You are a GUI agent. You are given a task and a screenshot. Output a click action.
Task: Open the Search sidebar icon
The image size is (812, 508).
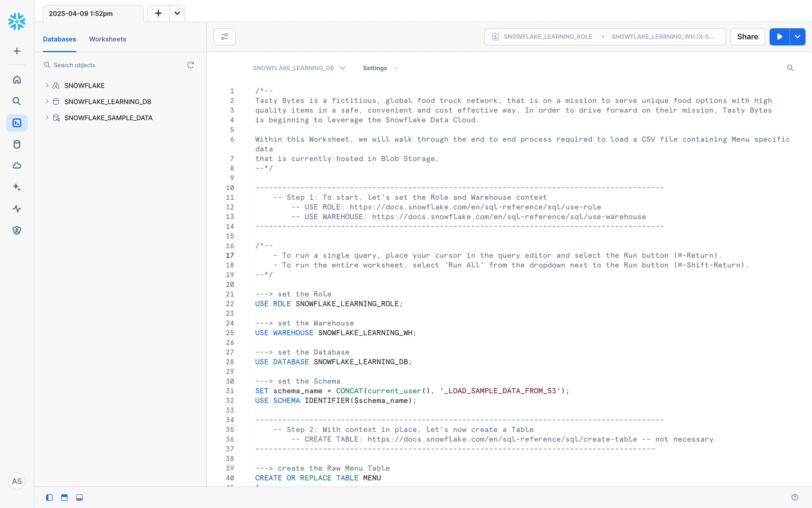point(17,101)
